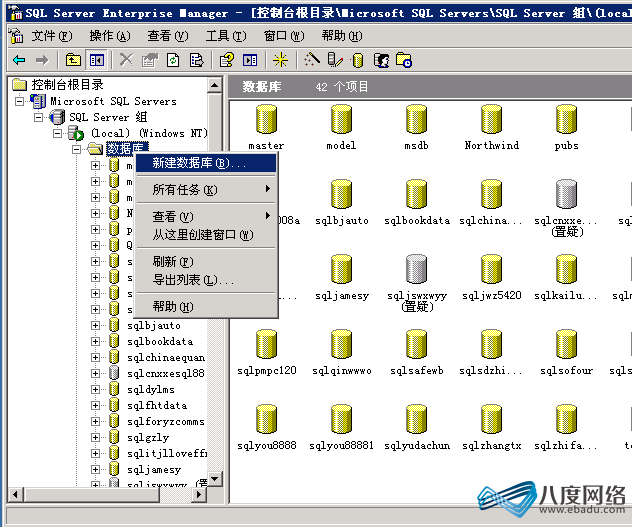
Task: Collapse the 数据库 folder node
Action: [77, 149]
